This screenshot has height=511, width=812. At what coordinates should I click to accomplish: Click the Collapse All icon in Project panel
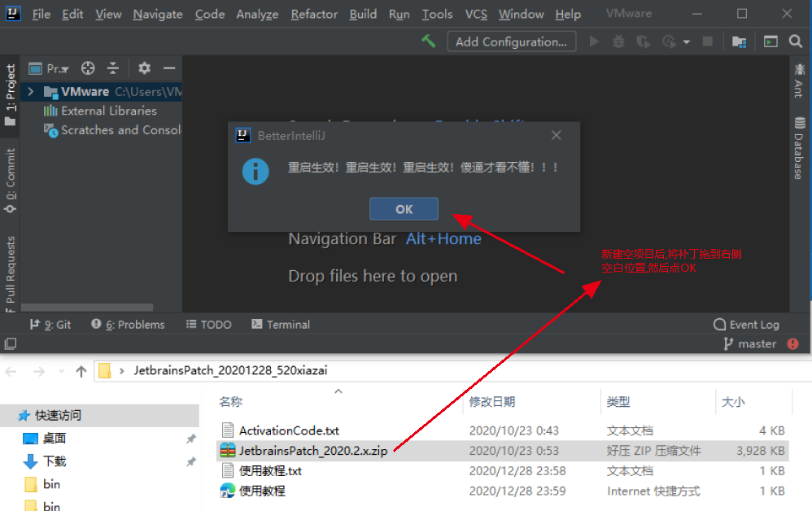[x=113, y=68]
